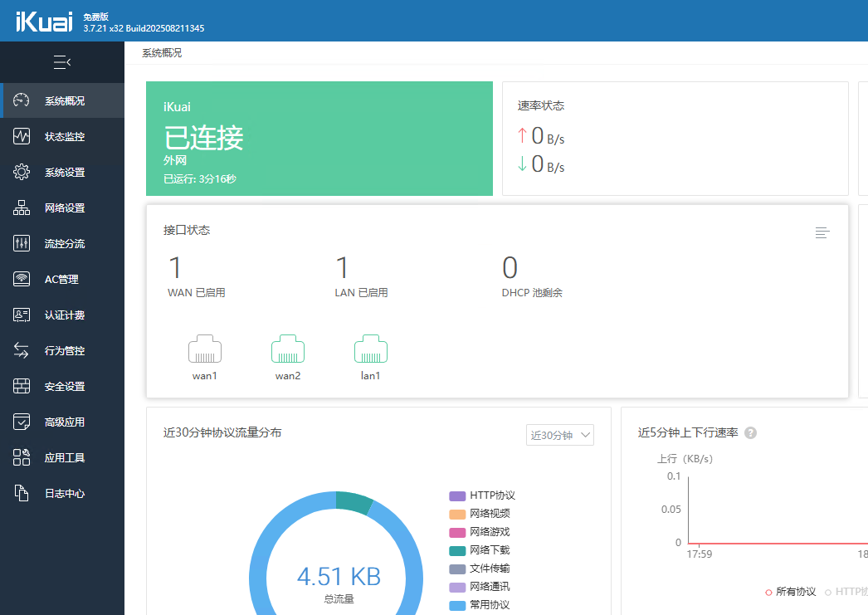The image size is (868, 615).
Task: Toggle 文件传输 legend entry
Action: coord(480,569)
